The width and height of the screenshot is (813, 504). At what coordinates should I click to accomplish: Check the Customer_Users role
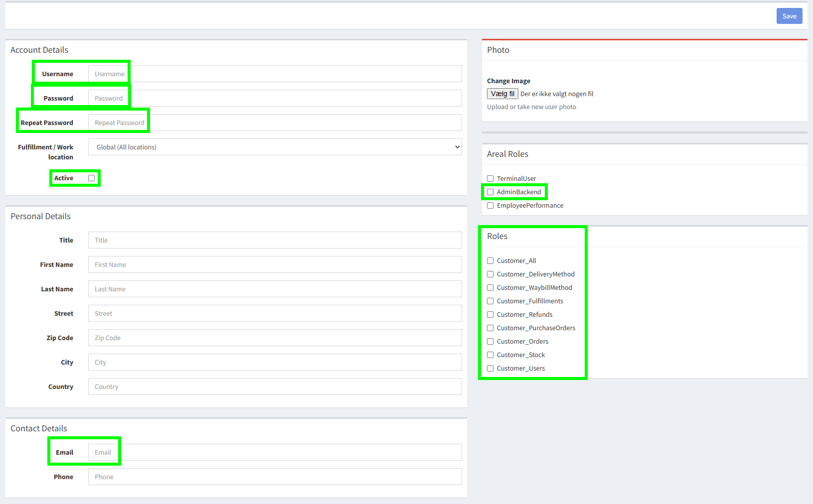pyautogui.click(x=490, y=369)
